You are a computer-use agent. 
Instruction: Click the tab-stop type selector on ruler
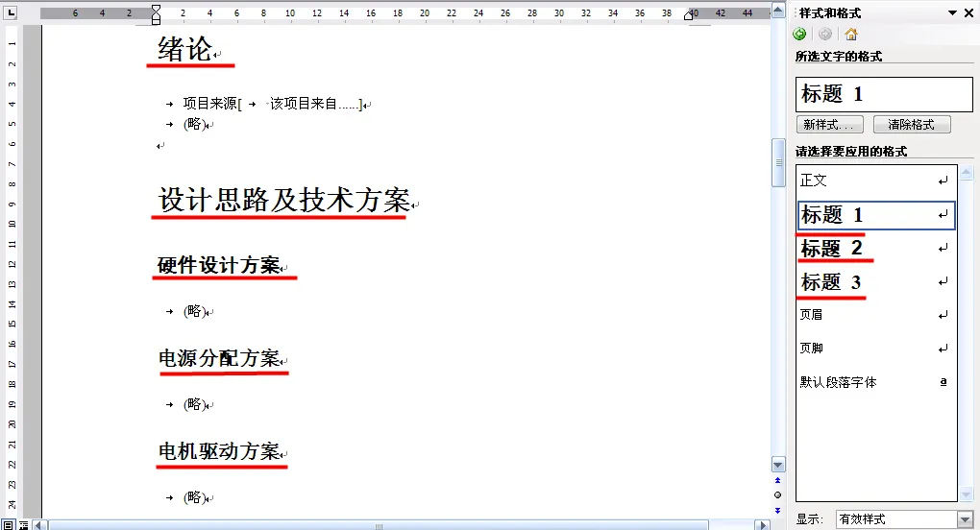pos(12,12)
